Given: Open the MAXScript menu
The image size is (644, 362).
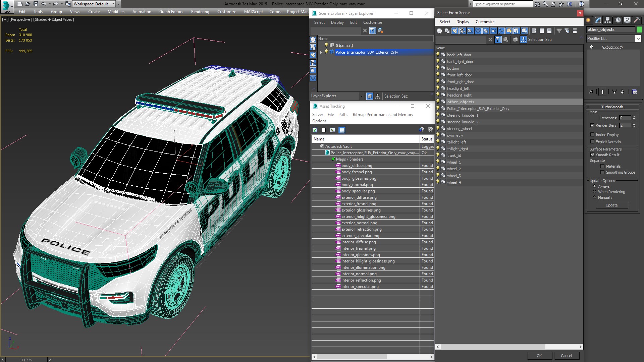Looking at the screenshot, I should 253,12.
